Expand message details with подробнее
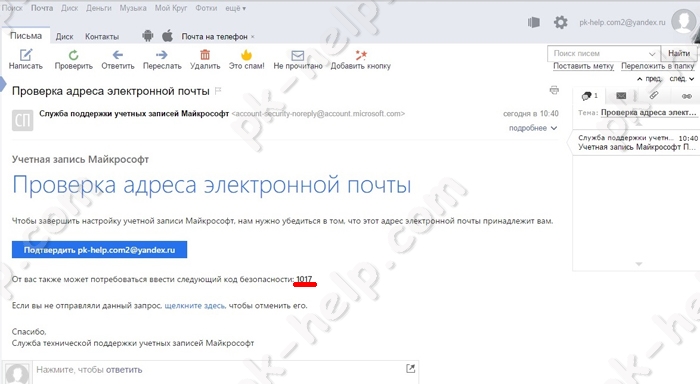This screenshot has width=700, height=384. tap(533, 128)
